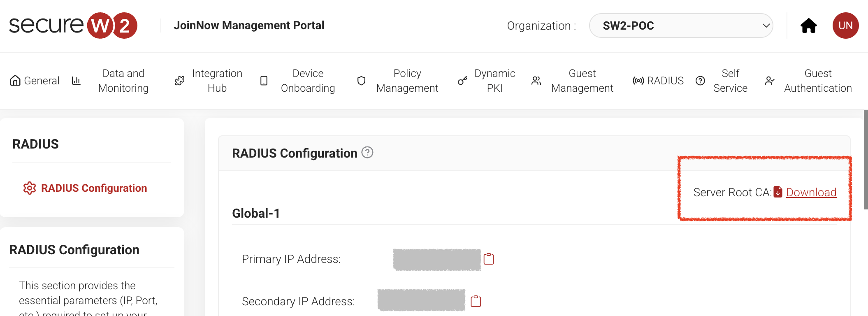Copy the Primary IP Address
Screen dimensions: 868x316
tap(489, 259)
